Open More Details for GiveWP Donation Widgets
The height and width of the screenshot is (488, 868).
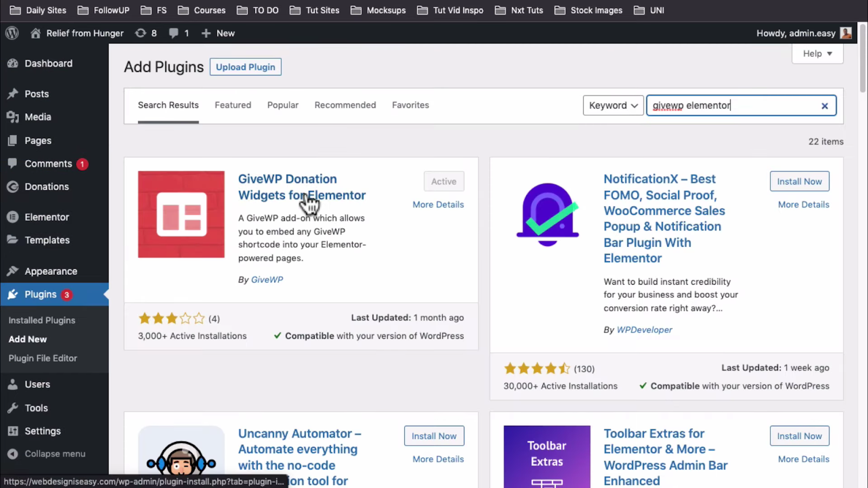[438, 204]
